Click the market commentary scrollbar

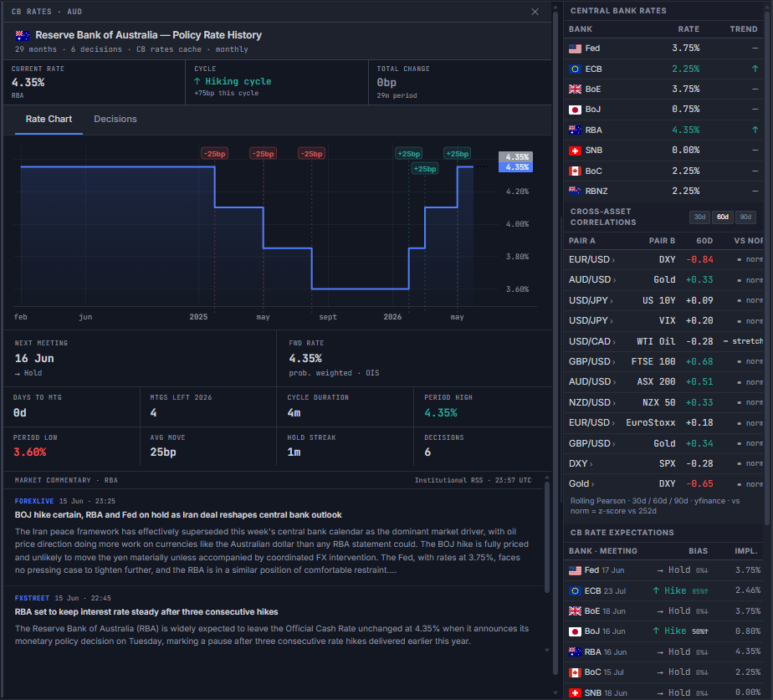pyautogui.click(x=547, y=537)
